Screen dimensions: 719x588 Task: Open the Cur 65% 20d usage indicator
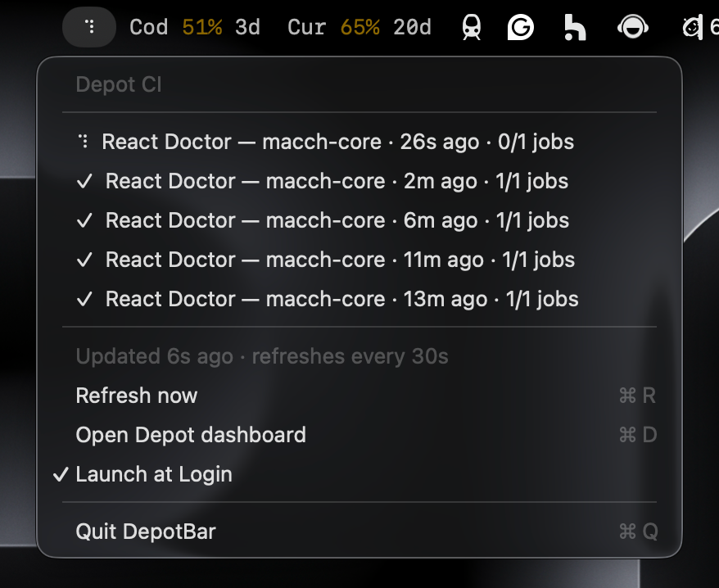(x=359, y=28)
